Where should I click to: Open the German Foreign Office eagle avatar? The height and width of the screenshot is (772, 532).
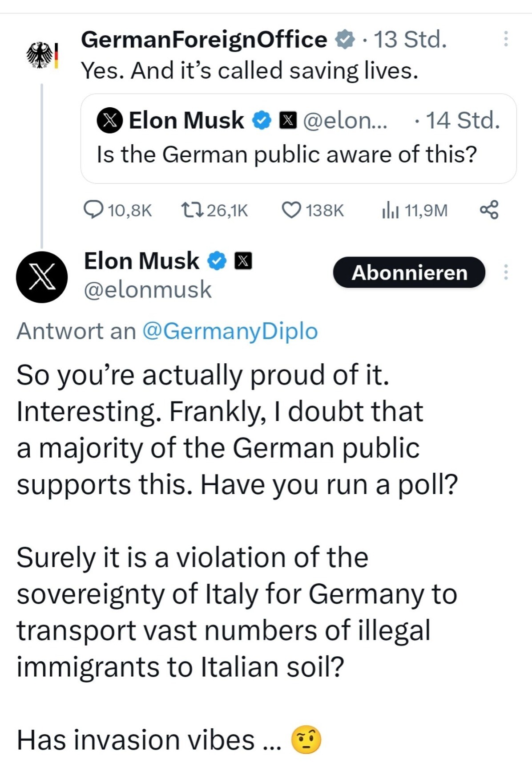(42, 55)
